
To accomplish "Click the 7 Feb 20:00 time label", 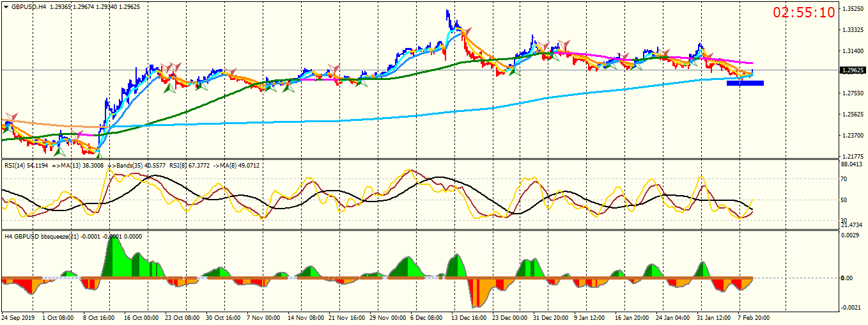I will pyautogui.click(x=755, y=317).
